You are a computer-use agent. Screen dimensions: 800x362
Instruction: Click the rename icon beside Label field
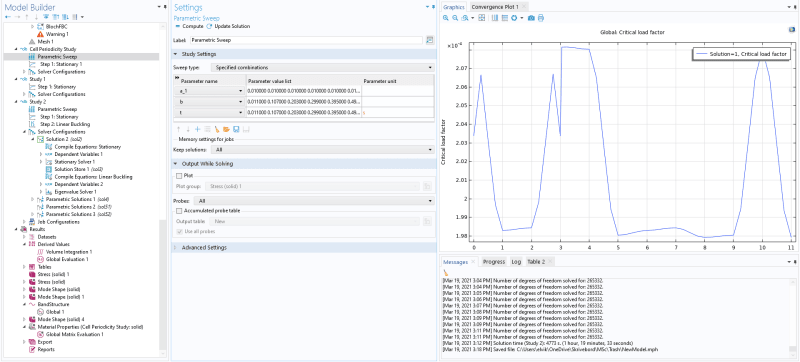(x=430, y=40)
